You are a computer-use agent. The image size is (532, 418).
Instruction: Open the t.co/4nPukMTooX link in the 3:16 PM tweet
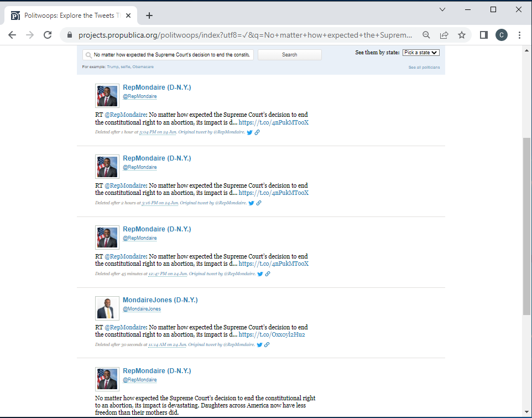(273, 193)
